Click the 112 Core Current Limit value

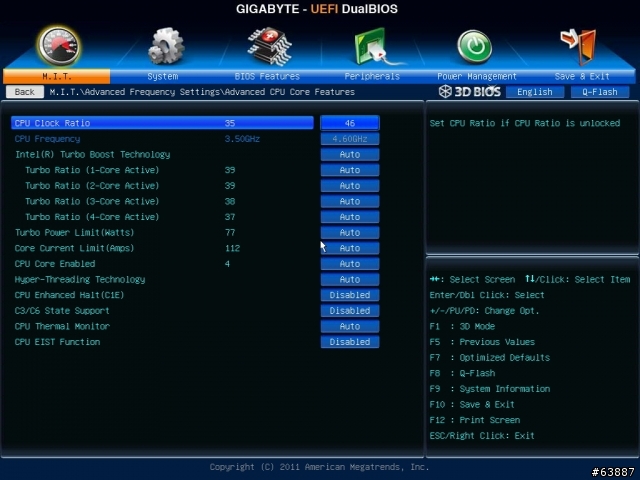tap(232, 248)
